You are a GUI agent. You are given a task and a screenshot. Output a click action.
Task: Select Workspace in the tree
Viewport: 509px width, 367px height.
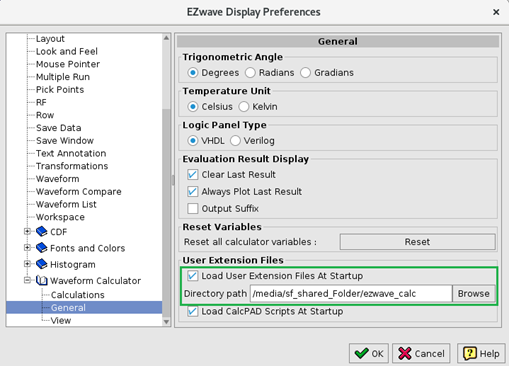(x=60, y=217)
